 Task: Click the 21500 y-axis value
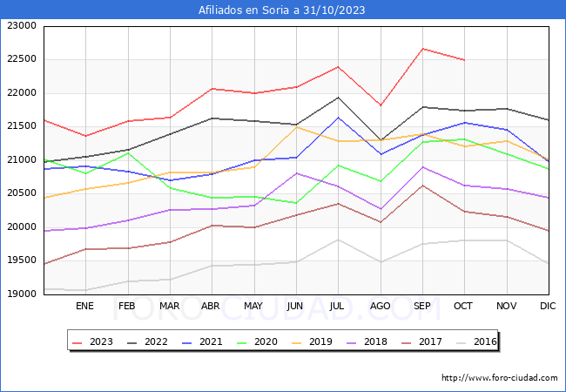pos(22,126)
